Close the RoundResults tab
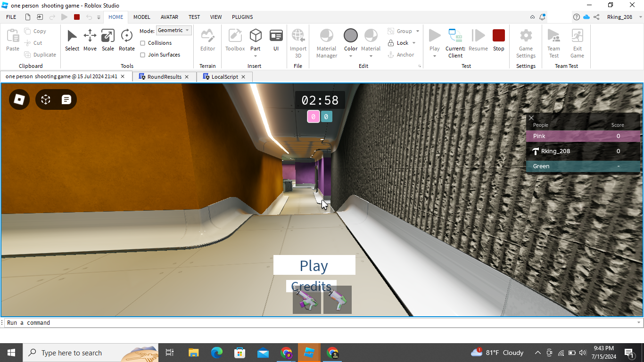 coord(187,76)
